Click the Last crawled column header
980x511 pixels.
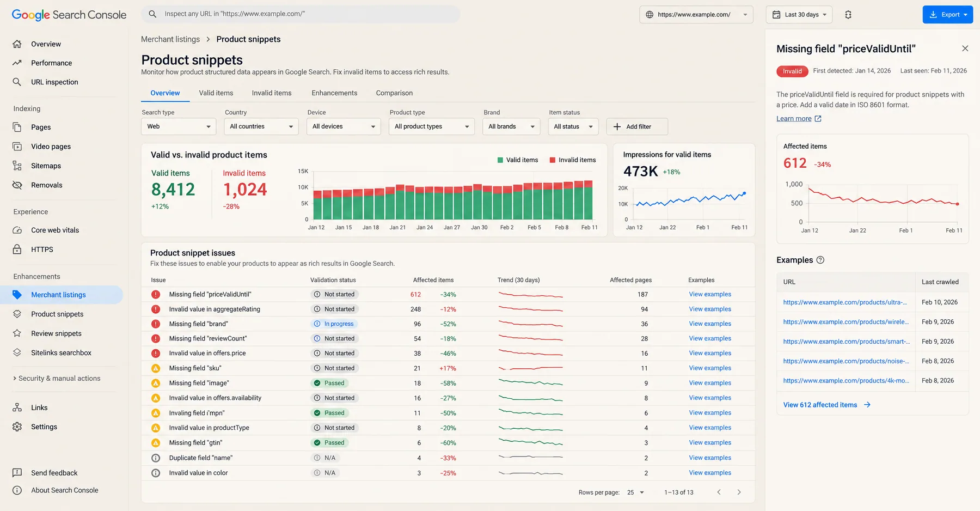(940, 282)
